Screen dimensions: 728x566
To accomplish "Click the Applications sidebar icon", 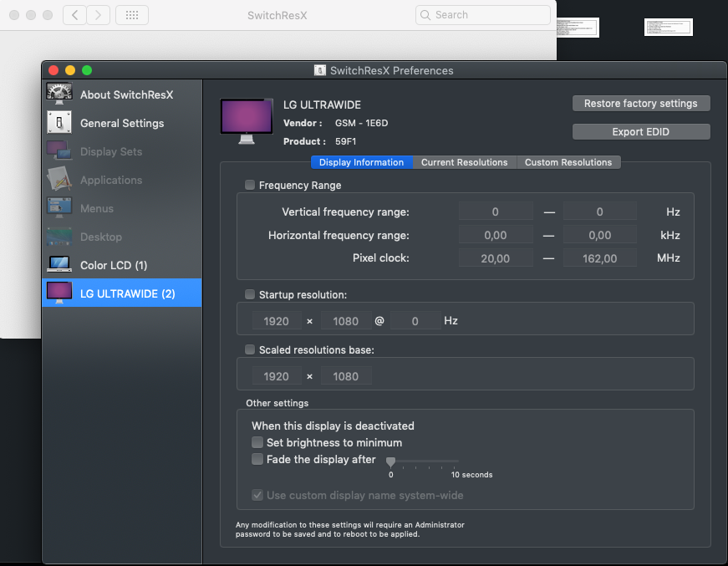I will [x=59, y=179].
